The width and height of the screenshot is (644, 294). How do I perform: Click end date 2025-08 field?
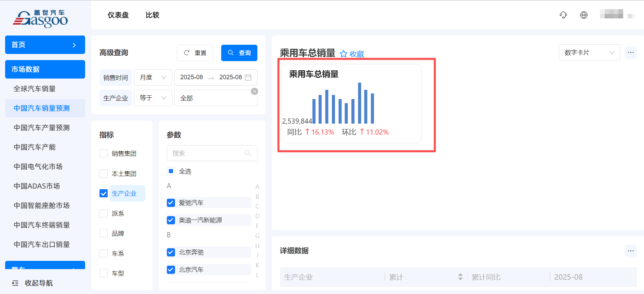coord(231,78)
